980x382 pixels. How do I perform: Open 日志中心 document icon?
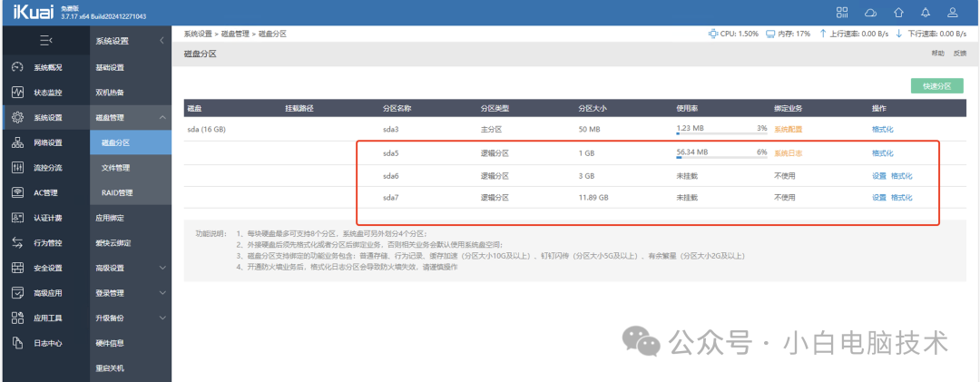(17, 343)
